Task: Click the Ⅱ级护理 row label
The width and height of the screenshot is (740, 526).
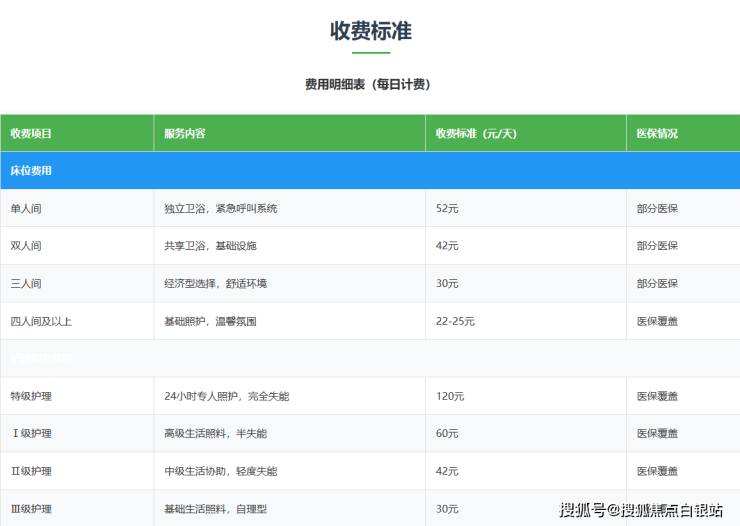Action: 31,472
